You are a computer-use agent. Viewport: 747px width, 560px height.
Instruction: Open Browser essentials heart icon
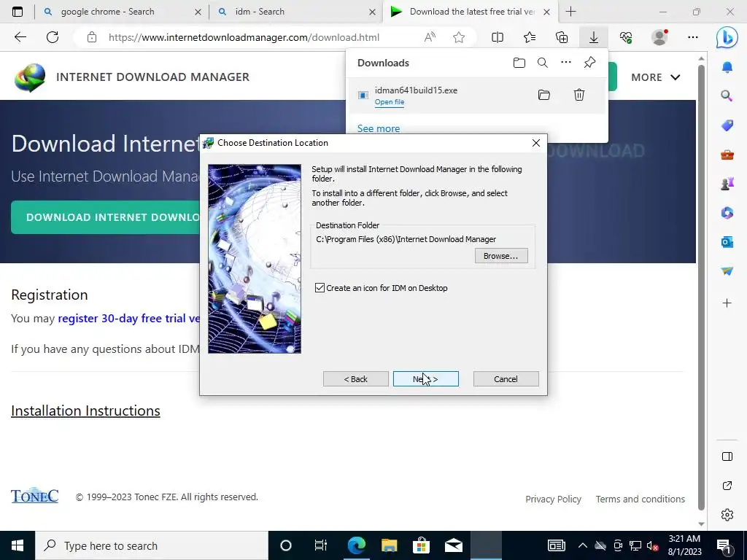tap(626, 37)
